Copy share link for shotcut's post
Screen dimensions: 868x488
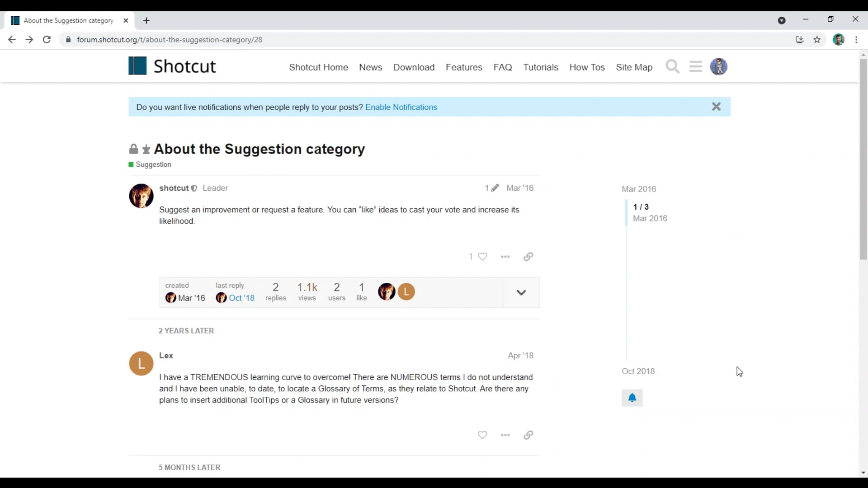click(528, 257)
